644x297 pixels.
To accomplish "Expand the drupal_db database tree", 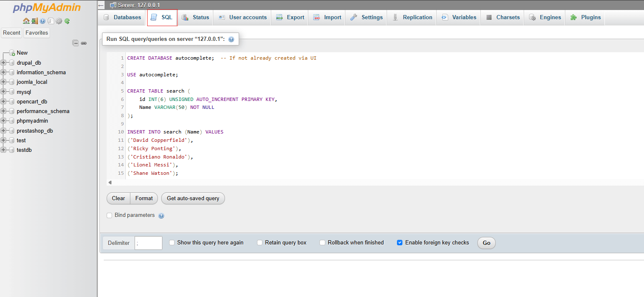I will coord(4,63).
